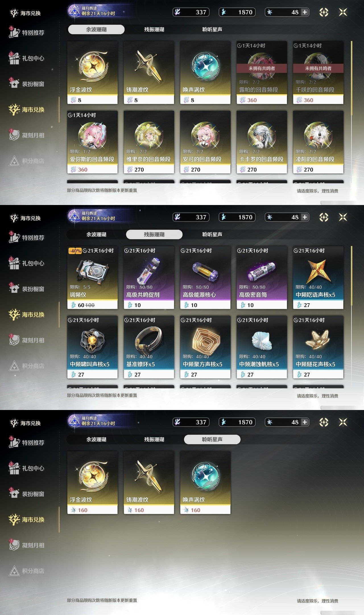The height and width of the screenshot is (615, 364).
Task: Choose the 基准镣环x5 ring item
Action: (x=149, y=347)
